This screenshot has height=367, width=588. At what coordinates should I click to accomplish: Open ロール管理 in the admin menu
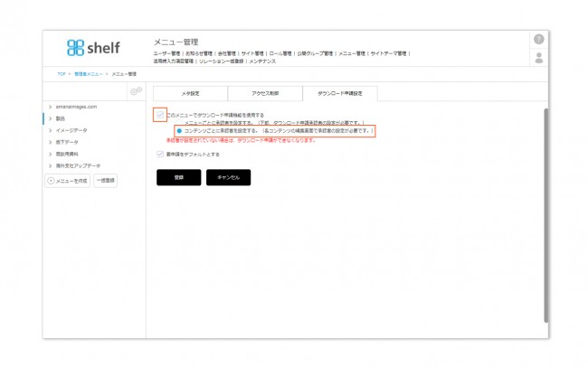(280, 53)
